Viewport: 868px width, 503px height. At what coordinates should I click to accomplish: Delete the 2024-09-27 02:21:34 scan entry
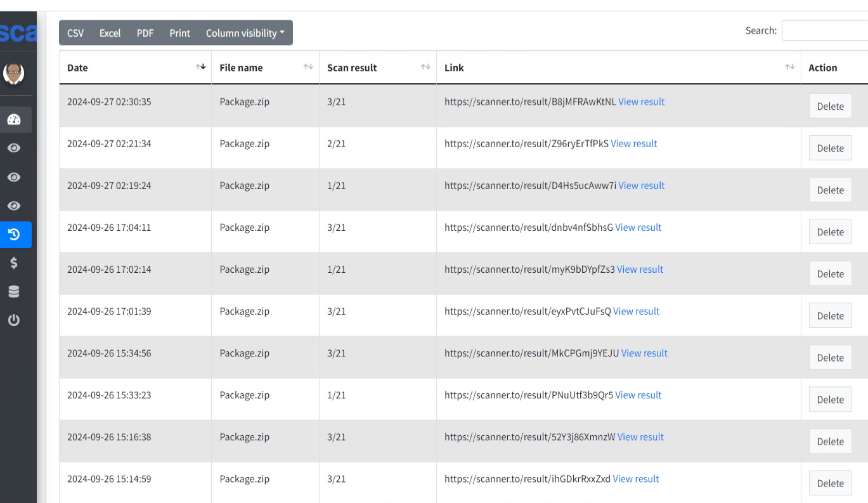pos(830,148)
